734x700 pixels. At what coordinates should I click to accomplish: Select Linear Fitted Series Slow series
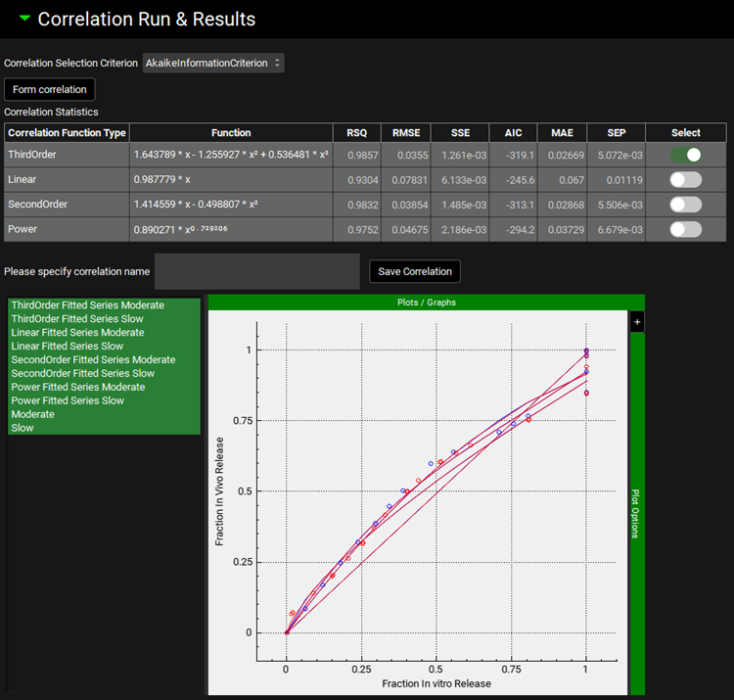click(67, 347)
